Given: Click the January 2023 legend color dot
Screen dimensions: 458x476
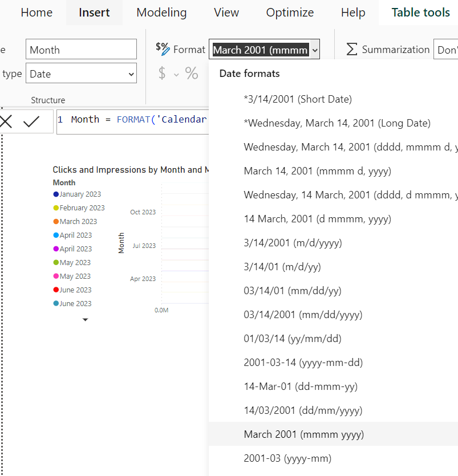Looking at the screenshot, I should (56, 194).
